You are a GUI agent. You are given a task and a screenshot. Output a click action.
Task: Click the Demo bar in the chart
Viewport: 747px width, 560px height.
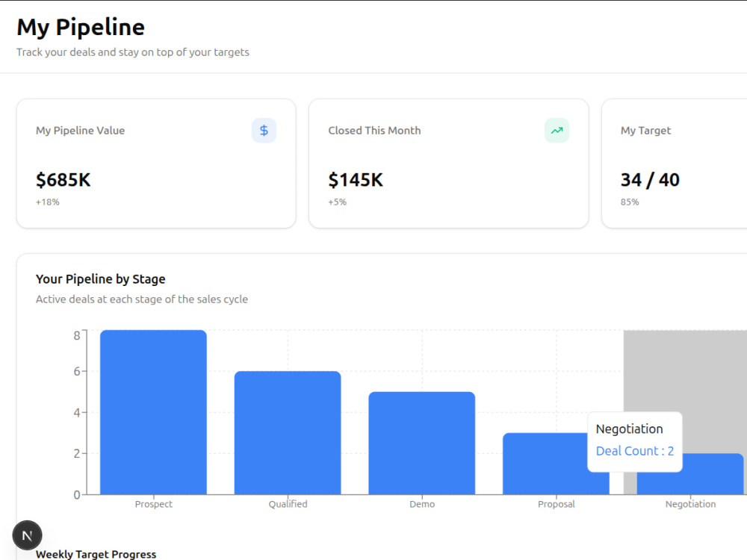[x=421, y=444]
